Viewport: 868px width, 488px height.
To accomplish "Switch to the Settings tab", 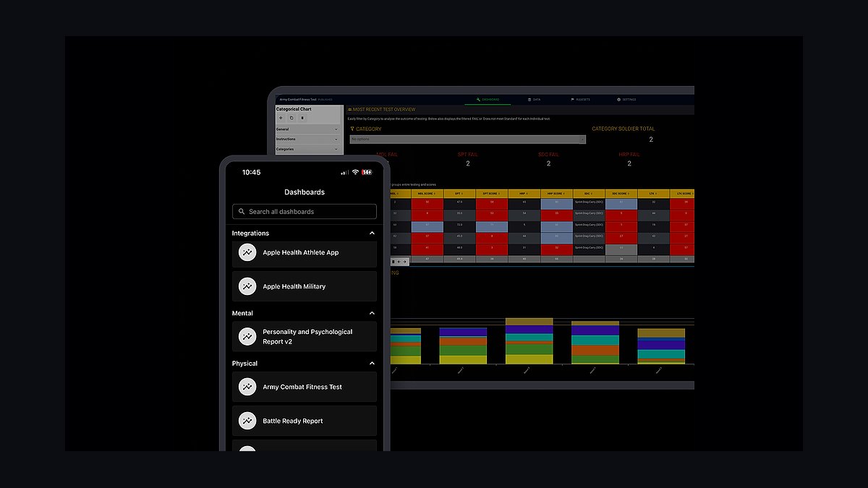I will 626,99.
